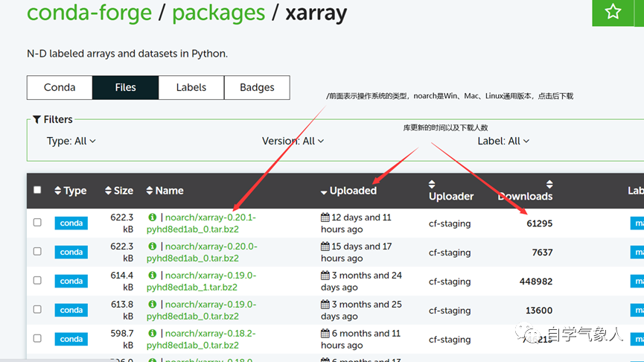644x362 pixels.
Task: Open the Labels tab
Action: pyautogui.click(x=191, y=88)
